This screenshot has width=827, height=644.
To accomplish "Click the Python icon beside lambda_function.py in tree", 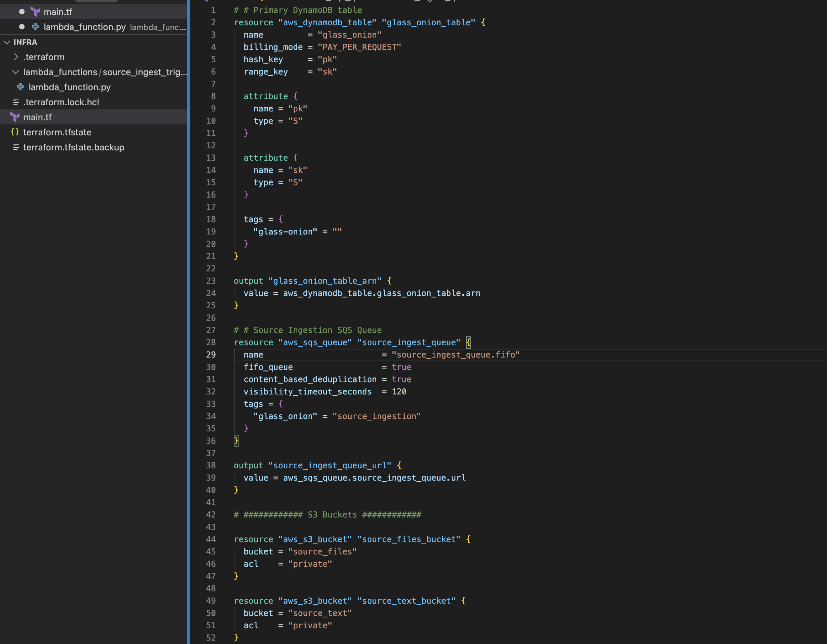I will (21, 87).
